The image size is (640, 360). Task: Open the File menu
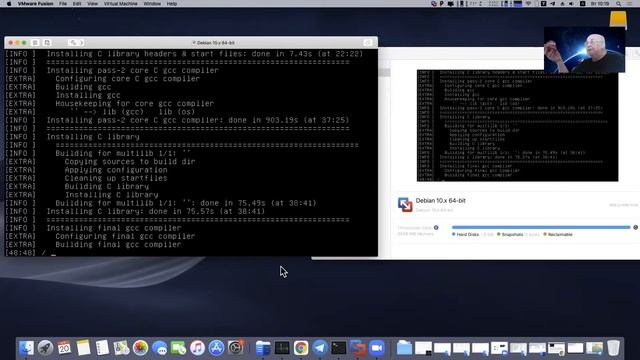point(62,4)
